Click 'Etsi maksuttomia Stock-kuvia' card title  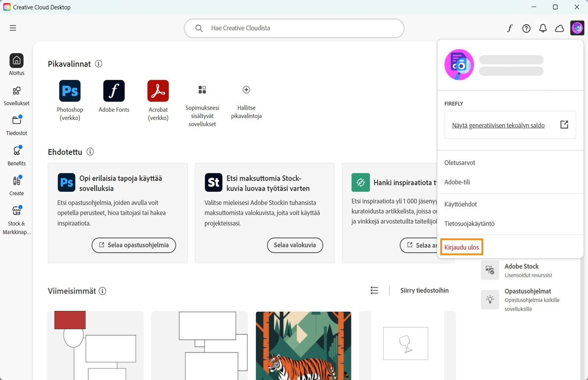click(x=268, y=183)
